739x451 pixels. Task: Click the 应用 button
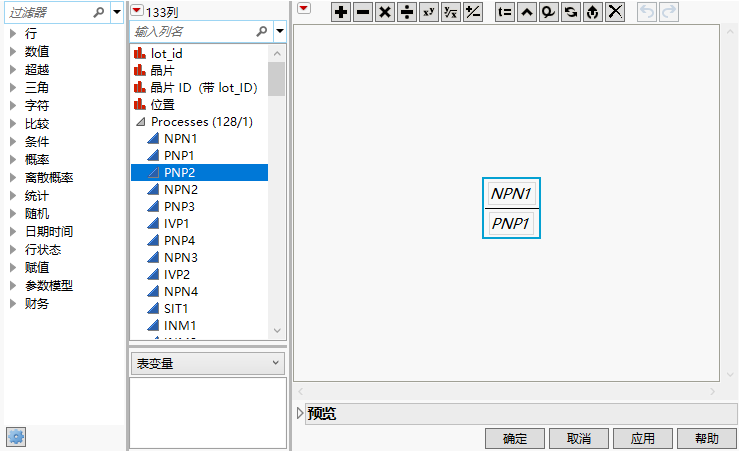(x=643, y=439)
